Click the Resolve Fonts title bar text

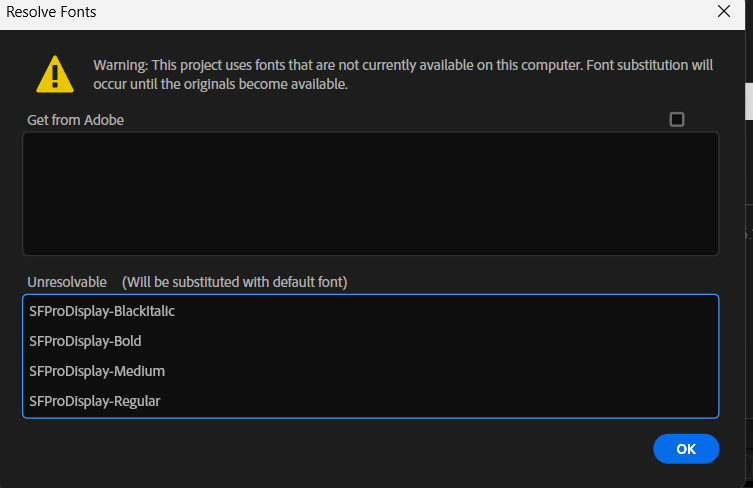coord(52,13)
